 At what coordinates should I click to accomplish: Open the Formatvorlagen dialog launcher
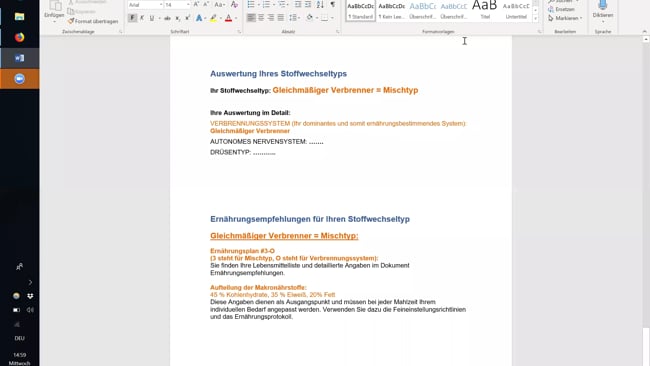[539, 32]
